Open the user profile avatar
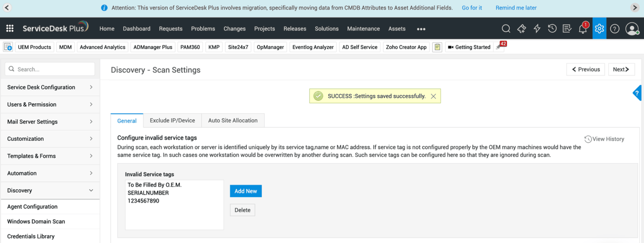The image size is (644, 243). click(632, 29)
